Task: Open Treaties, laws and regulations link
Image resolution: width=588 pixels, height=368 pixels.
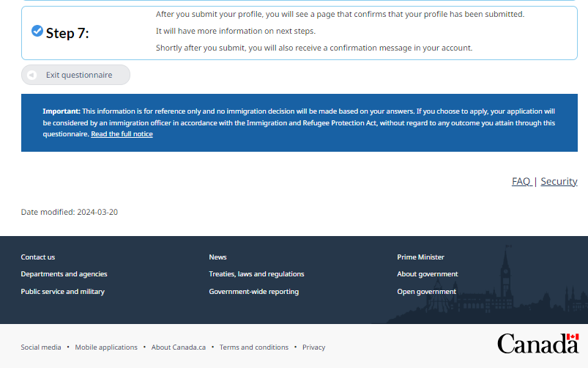Action: [256, 274]
